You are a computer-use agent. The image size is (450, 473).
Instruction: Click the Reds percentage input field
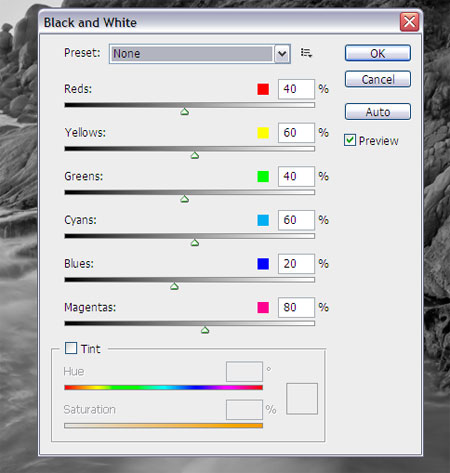pyautogui.click(x=296, y=89)
